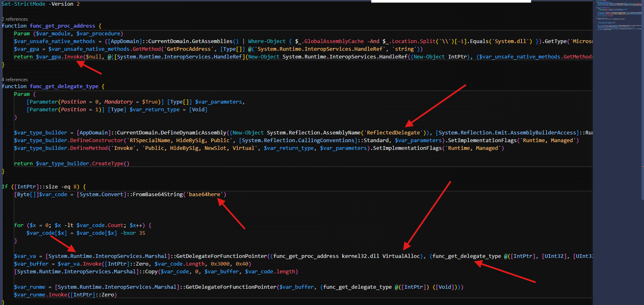Click kernel32.dll in the $var_va line
Image resolution: width=644 pixels, height=305 pixels.
[x=361, y=256]
